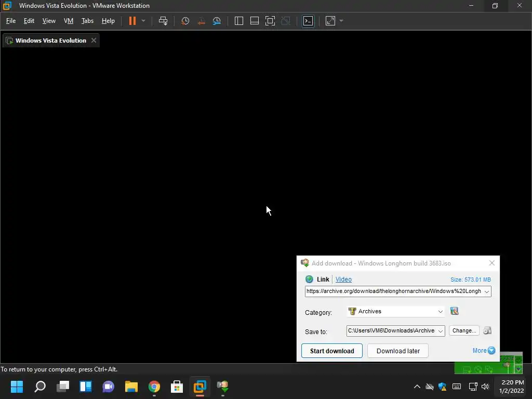Open File Explorer from taskbar
This screenshot has width=532, height=399.
point(131,387)
